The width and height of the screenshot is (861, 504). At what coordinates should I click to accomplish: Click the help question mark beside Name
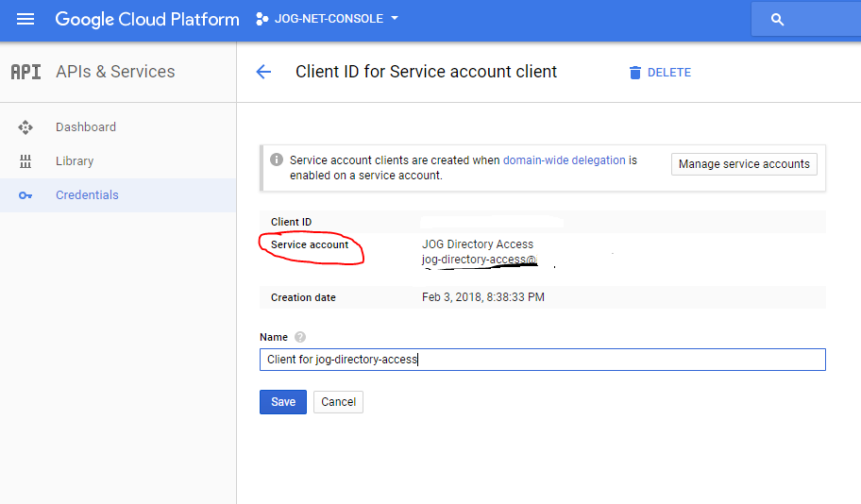coord(300,337)
